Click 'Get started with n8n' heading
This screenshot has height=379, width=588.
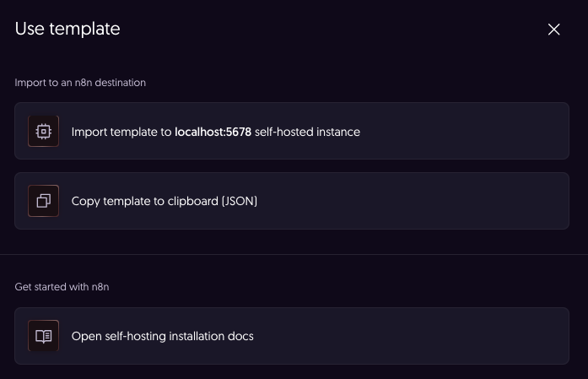click(62, 287)
